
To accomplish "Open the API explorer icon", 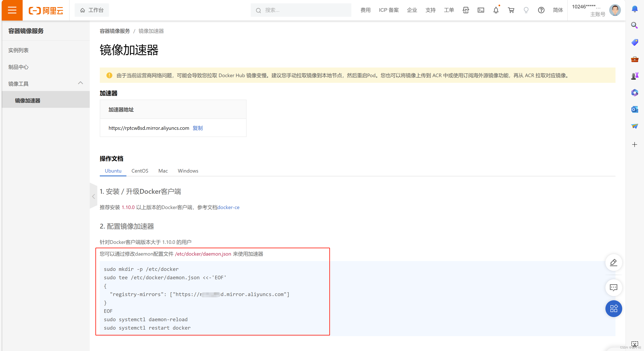I will [466, 10].
